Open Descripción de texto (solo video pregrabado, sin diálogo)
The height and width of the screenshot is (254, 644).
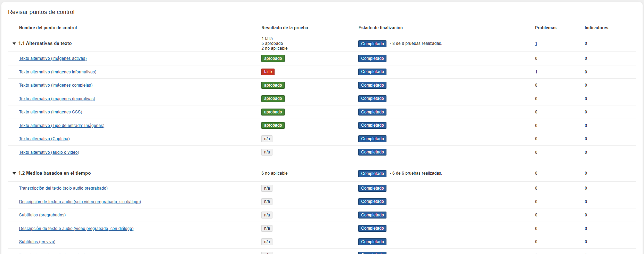[80, 202]
